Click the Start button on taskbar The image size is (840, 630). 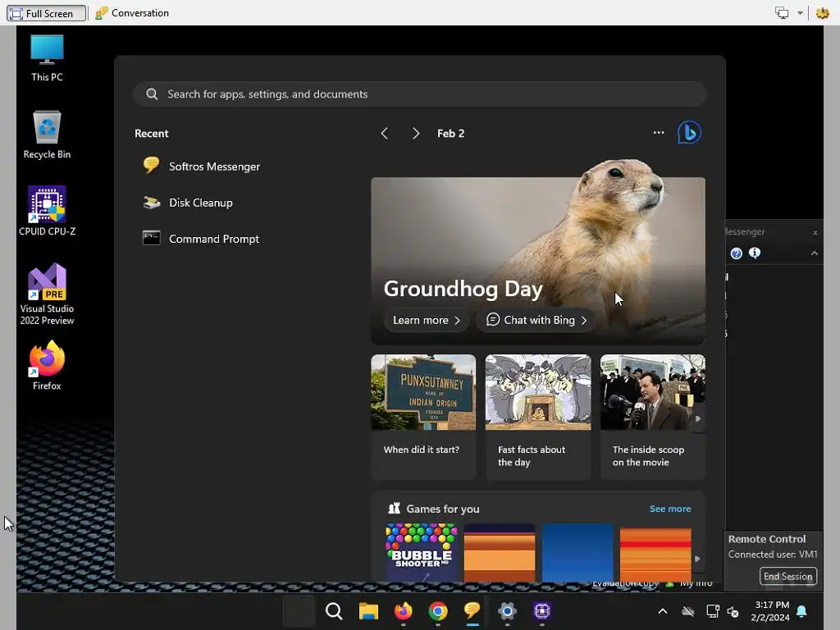click(x=299, y=610)
